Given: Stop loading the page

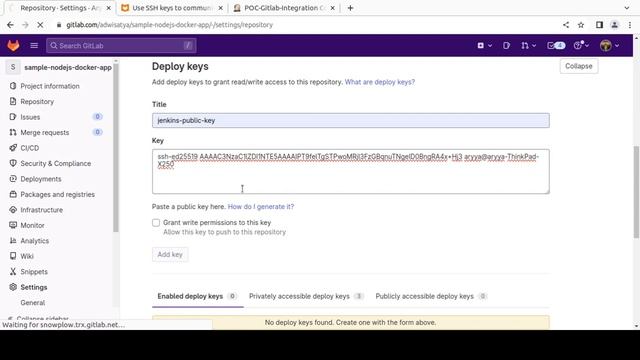Looking at the screenshot, I should (x=40, y=25).
